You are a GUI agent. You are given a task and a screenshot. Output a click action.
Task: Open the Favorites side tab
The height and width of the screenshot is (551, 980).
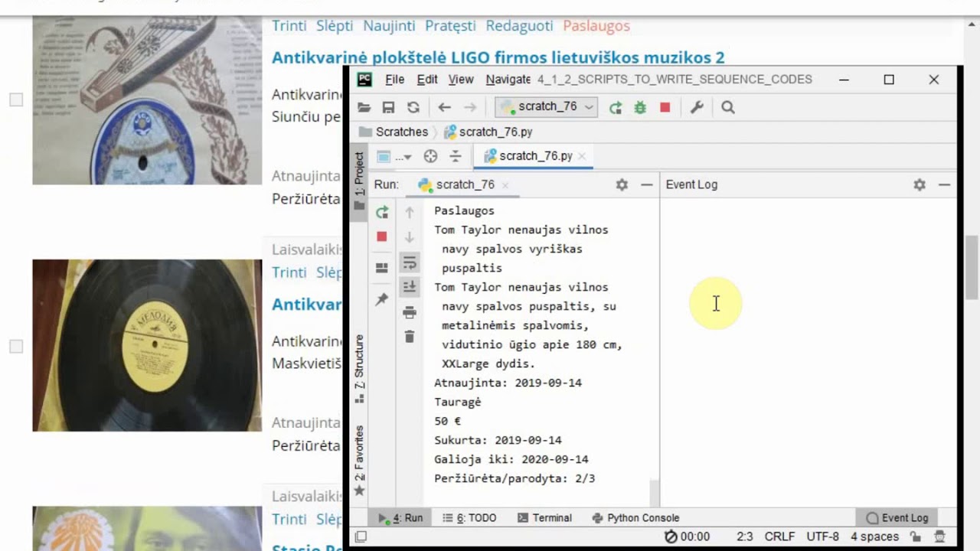click(359, 461)
